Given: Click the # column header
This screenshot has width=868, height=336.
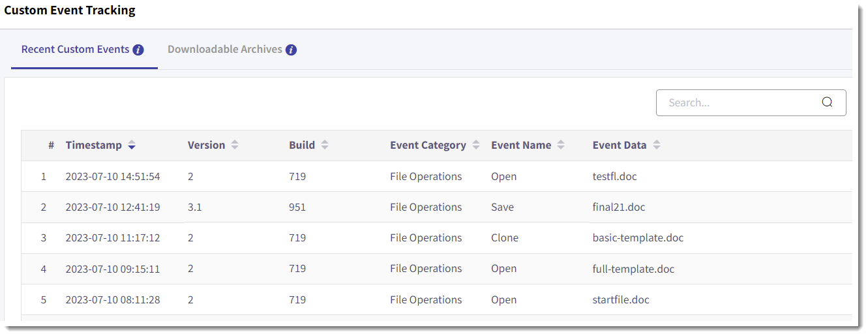Looking at the screenshot, I should click(x=51, y=145).
